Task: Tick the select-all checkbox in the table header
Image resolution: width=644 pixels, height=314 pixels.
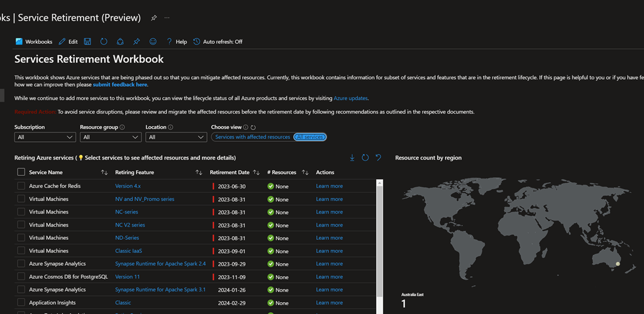Action: coord(21,172)
